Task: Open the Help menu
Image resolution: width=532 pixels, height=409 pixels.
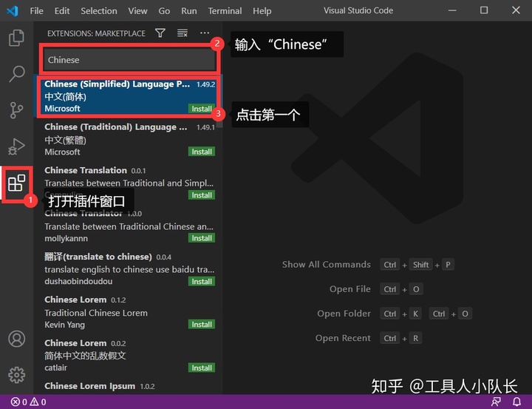Action: pyautogui.click(x=262, y=11)
